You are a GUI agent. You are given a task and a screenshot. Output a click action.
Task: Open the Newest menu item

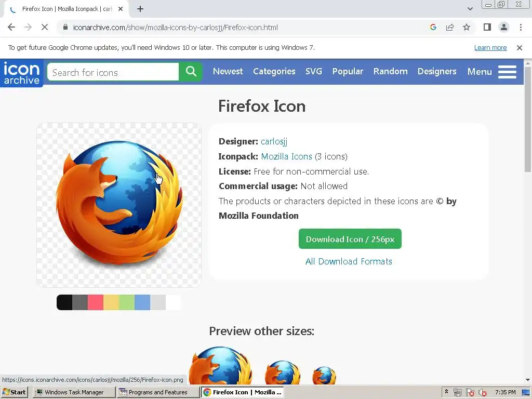coord(228,71)
